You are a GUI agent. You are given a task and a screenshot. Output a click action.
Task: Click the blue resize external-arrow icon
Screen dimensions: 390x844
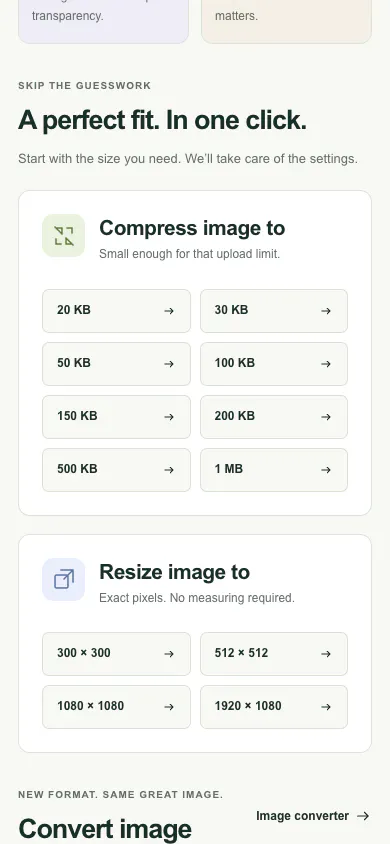(63, 579)
